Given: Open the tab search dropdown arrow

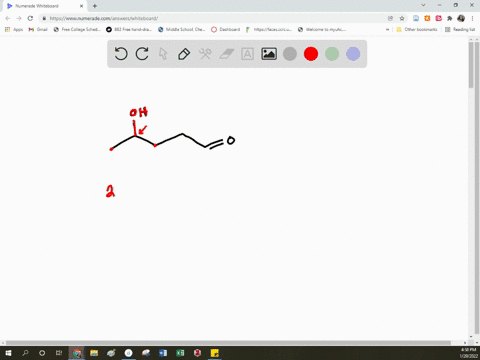Looking at the screenshot, I should (x=423, y=5).
